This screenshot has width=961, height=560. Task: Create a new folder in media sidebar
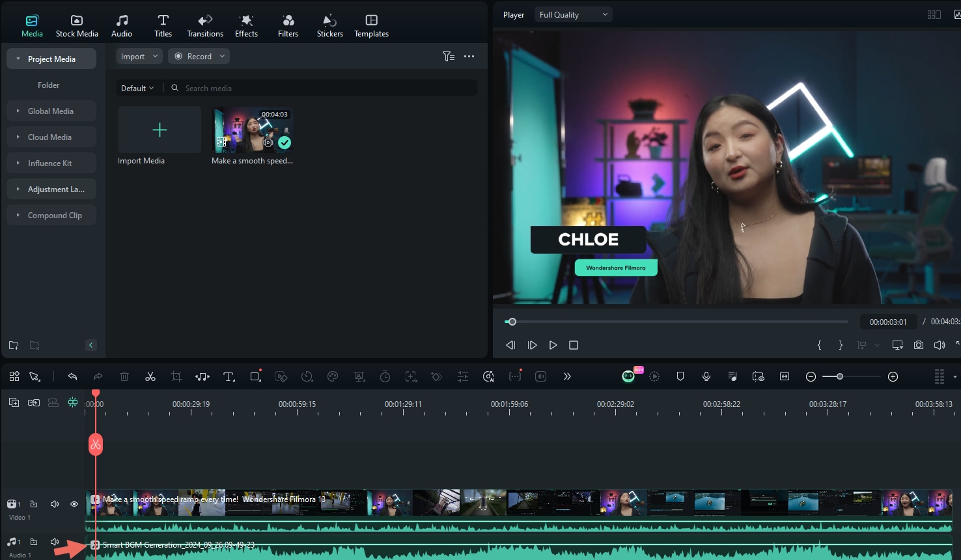(14, 345)
